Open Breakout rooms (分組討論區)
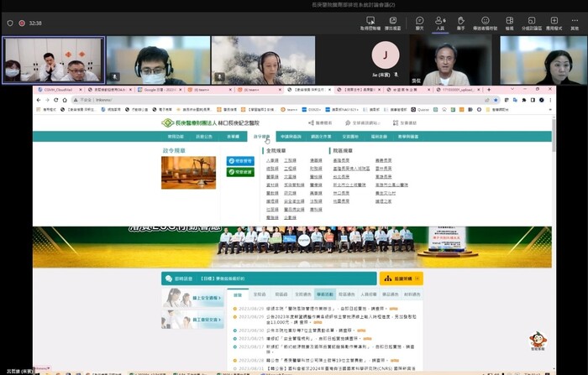 530,22
